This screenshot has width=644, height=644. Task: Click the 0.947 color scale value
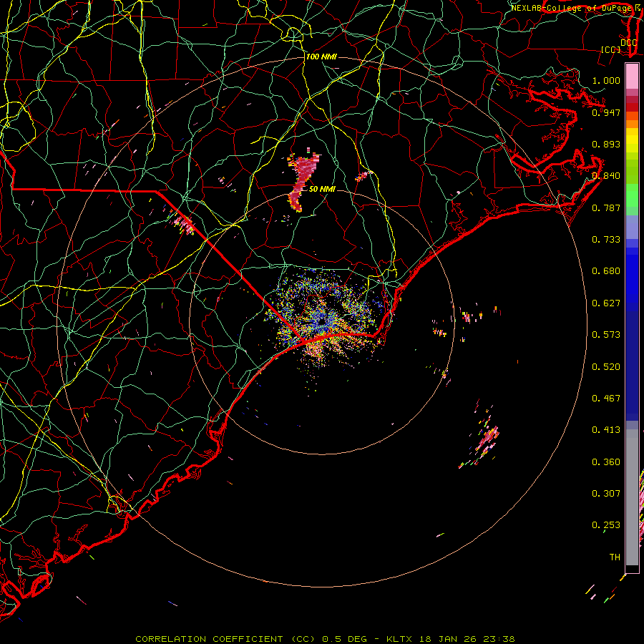click(606, 112)
